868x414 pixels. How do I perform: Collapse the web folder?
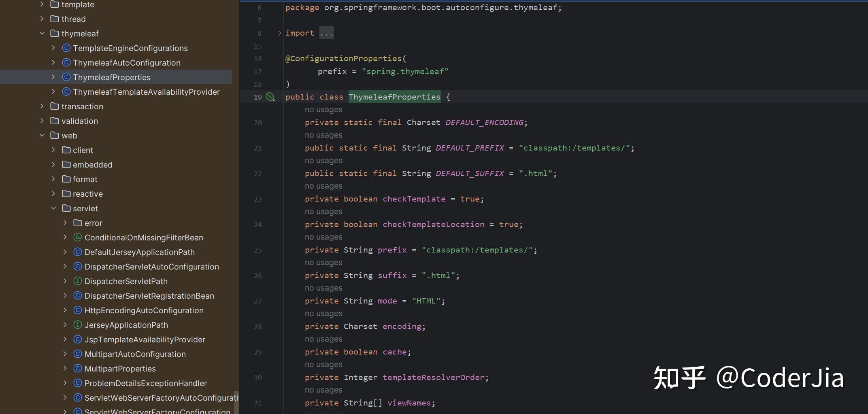coord(42,136)
